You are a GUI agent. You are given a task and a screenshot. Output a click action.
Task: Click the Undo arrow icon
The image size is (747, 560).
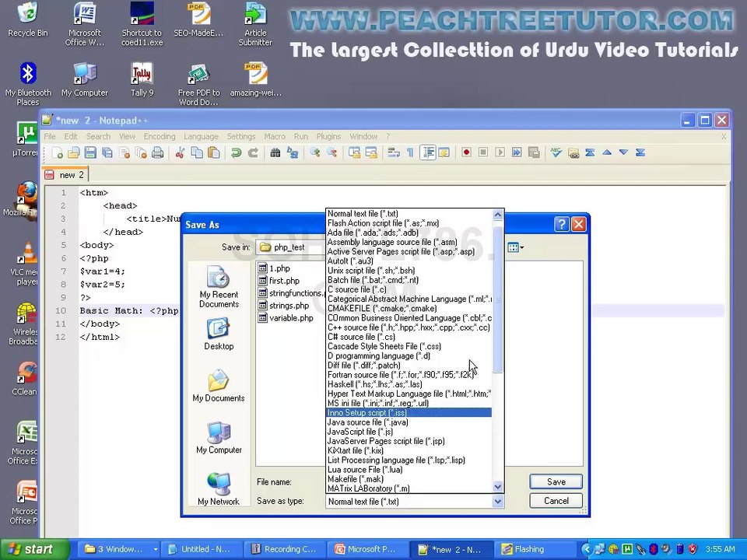point(236,153)
